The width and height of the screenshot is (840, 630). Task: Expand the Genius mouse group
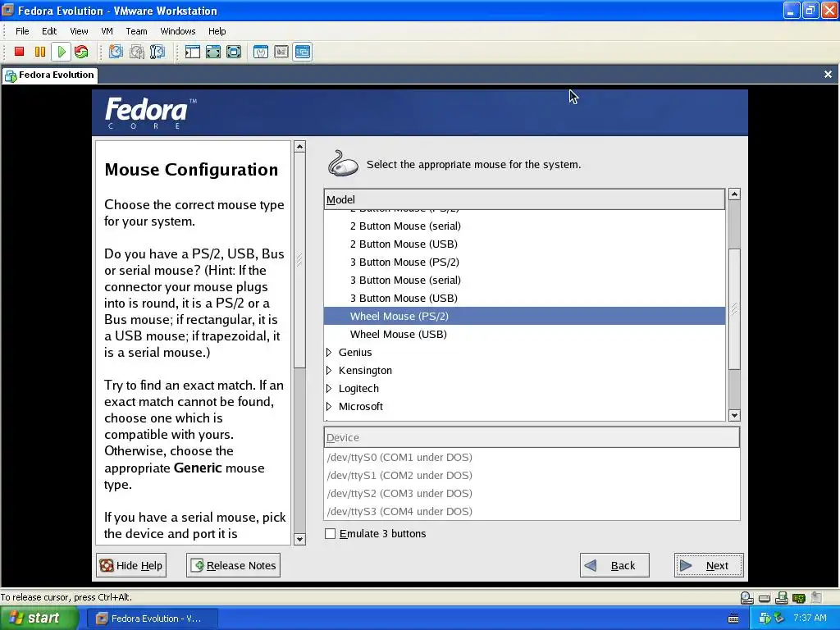coord(329,352)
